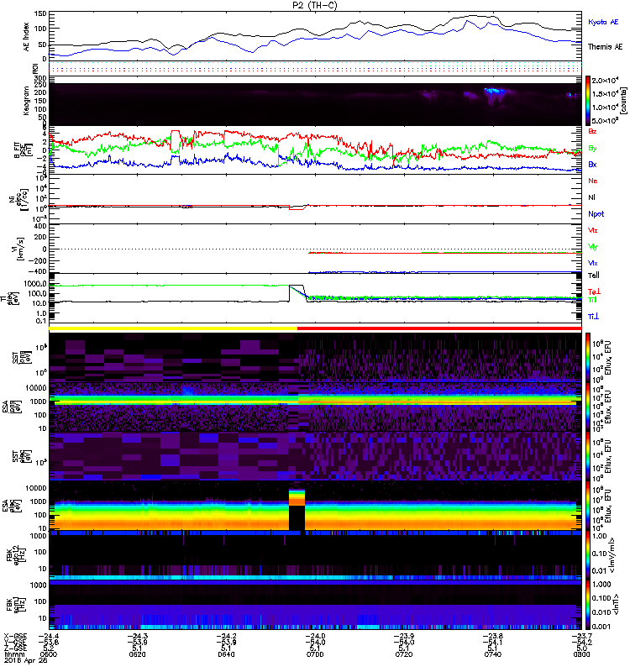Click the 2.0×10^4 color bar maximum label
Image resolution: width=630 pixels, height=672 pixels.
(604, 81)
